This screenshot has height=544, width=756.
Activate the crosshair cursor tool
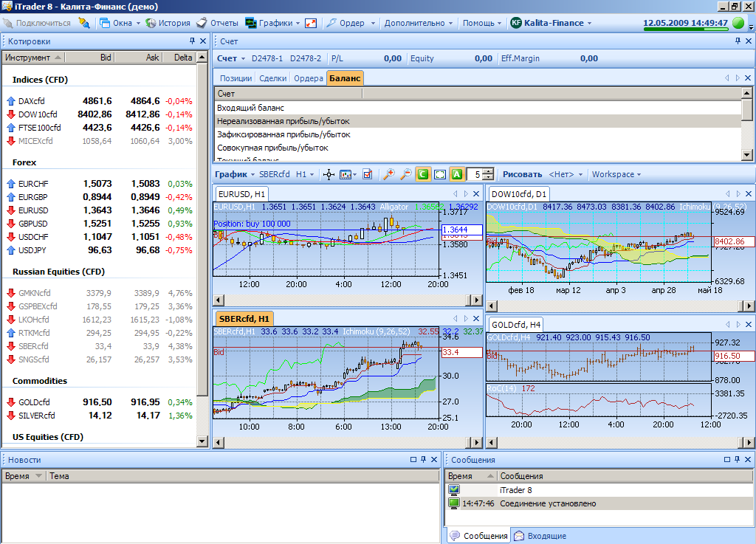point(329,174)
